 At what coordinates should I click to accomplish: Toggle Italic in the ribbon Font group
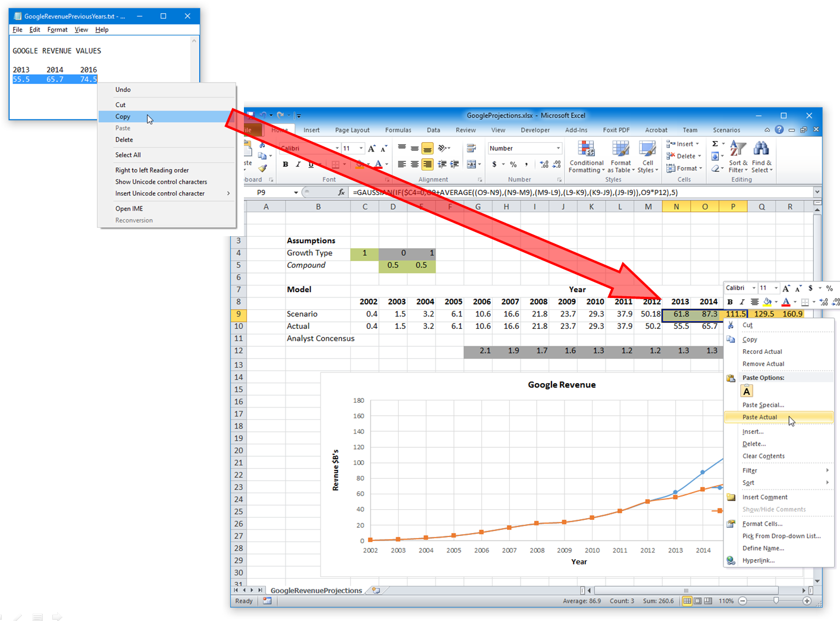[x=298, y=164]
